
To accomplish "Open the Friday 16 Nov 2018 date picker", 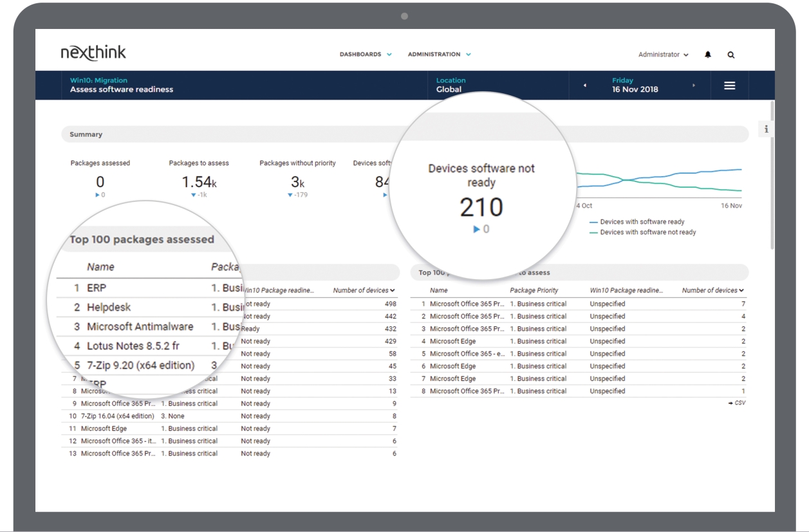I will tap(635, 85).
